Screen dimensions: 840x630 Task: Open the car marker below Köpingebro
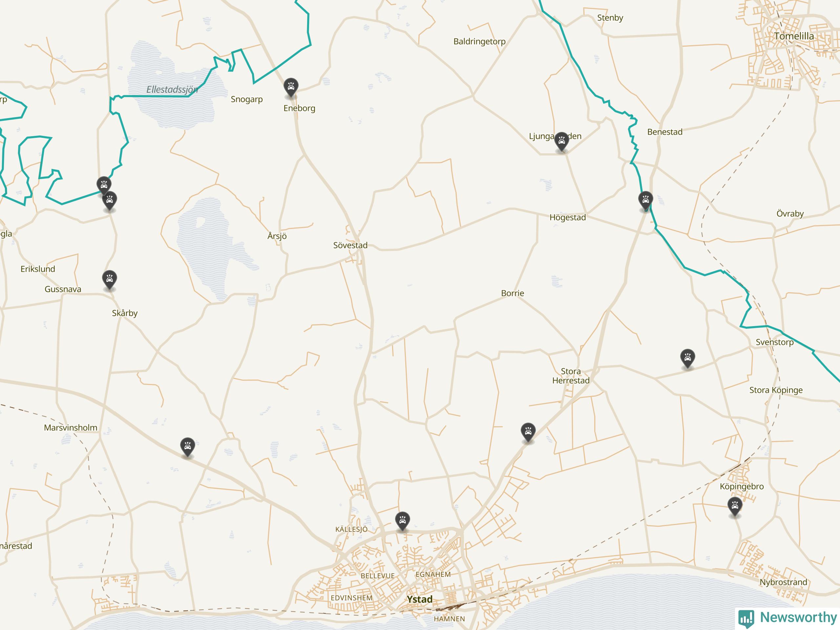735,507
